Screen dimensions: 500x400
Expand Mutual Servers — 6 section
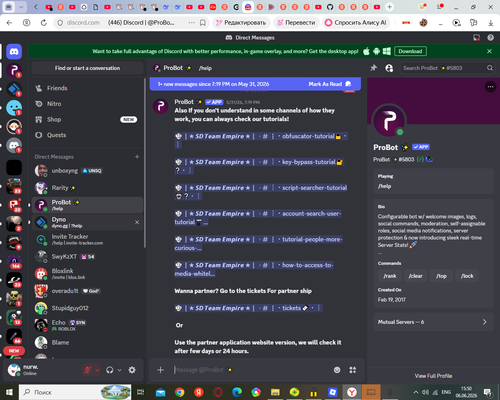pos(433,322)
